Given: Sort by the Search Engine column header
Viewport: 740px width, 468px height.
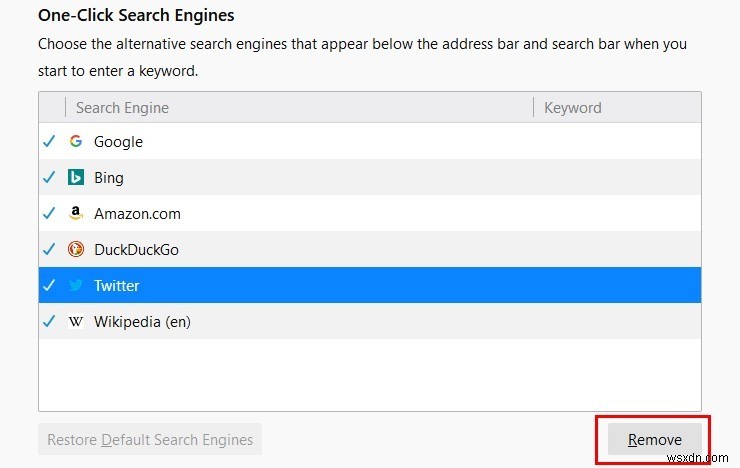Looking at the screenshot, I should click(122, 108).
